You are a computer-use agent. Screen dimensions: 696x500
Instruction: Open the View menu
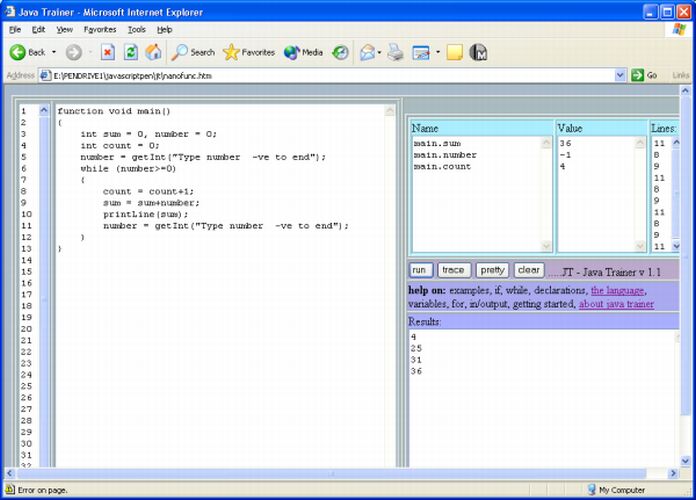[x=64, y=30]
